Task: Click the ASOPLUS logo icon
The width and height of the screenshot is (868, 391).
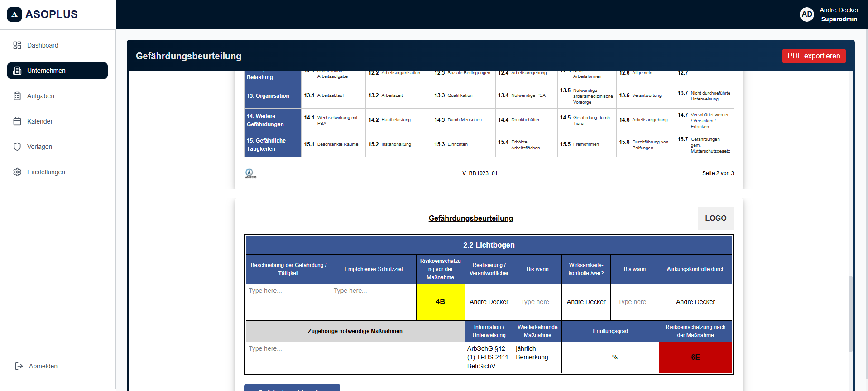Action: coord(14,14)
